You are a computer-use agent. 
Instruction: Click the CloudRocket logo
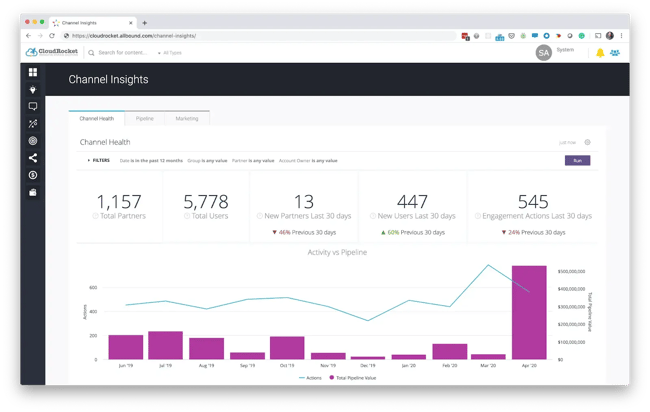coord(52,52)
